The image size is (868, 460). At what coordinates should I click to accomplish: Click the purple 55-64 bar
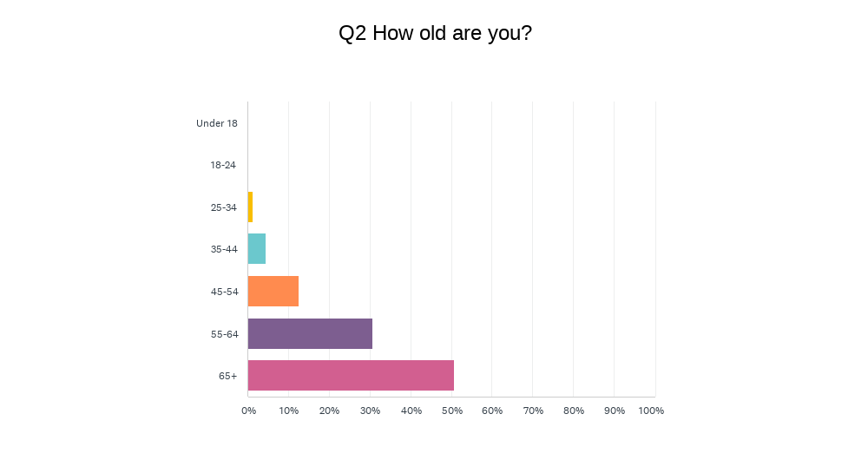coord(310,333)
